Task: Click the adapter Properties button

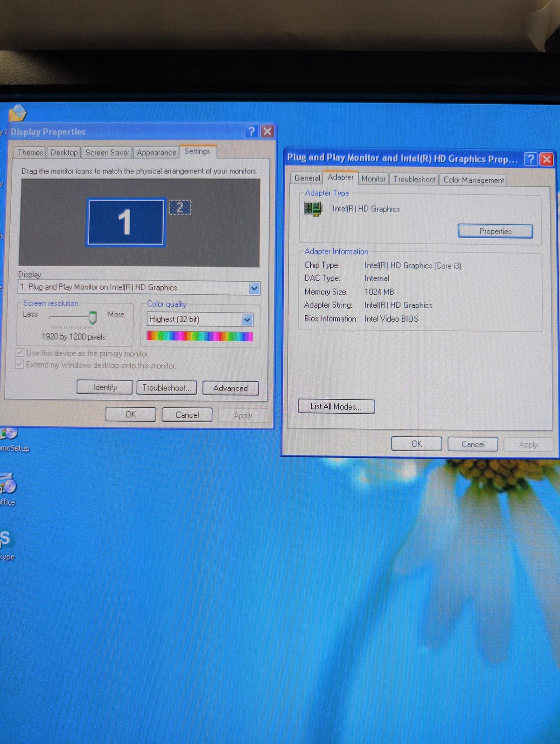Action: pos(495,231)
